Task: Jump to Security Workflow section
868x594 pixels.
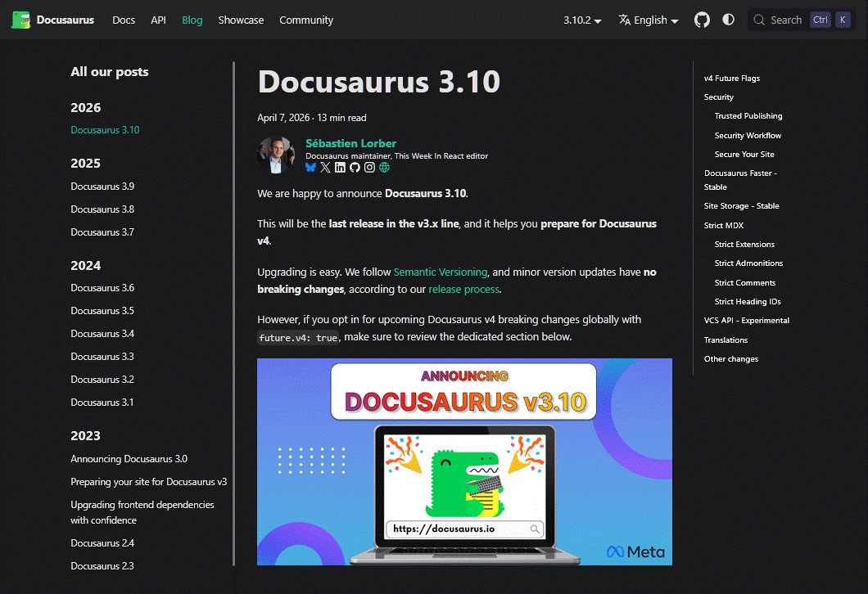Action: (x=748, y=136)
